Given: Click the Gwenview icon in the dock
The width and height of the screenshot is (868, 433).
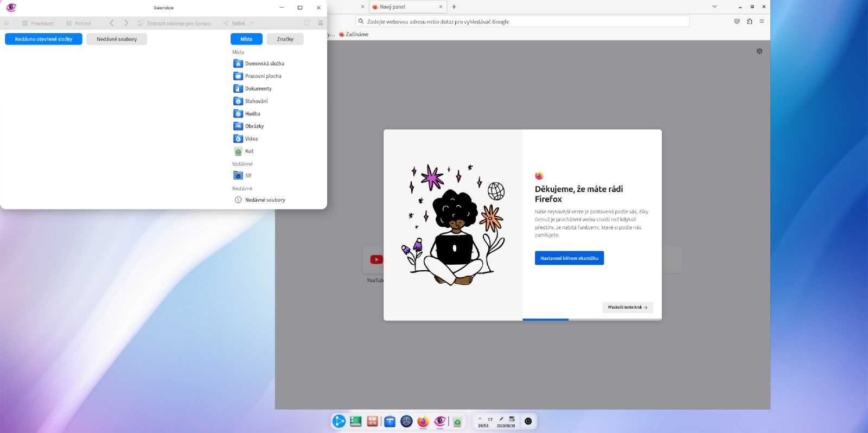Looking at the screenshot, I should (x=440, y=421).
